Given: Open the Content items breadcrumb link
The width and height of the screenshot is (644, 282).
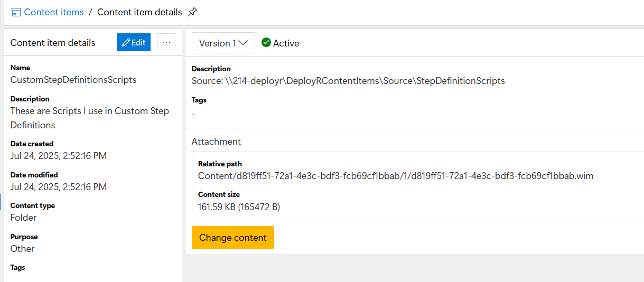Looking at the screenshot, I should pyautogui.click(x=53, y=12).
